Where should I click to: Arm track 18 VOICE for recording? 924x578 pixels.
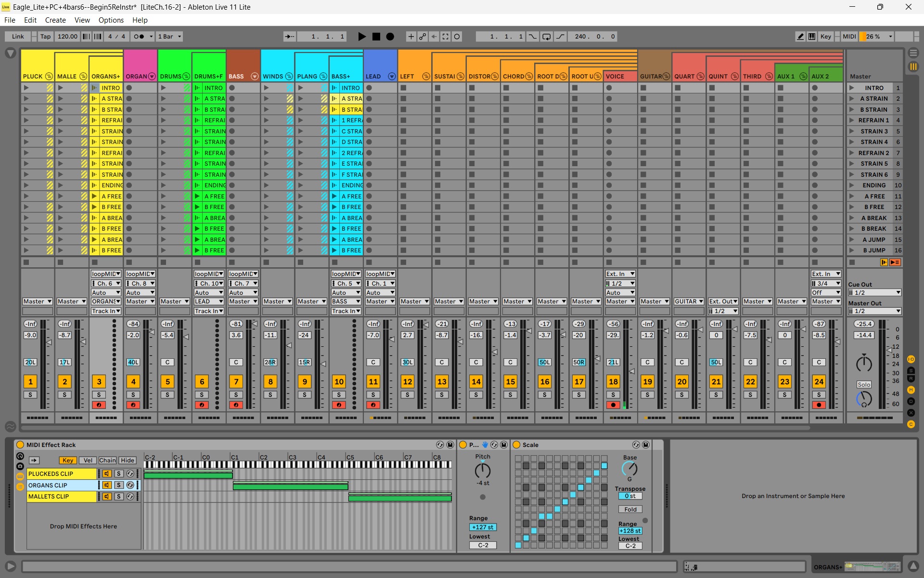tap(613, 405)
